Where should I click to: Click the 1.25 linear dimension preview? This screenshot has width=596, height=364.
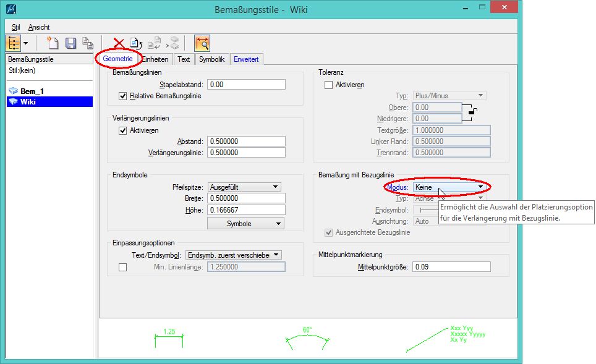(x=169, y=338)
